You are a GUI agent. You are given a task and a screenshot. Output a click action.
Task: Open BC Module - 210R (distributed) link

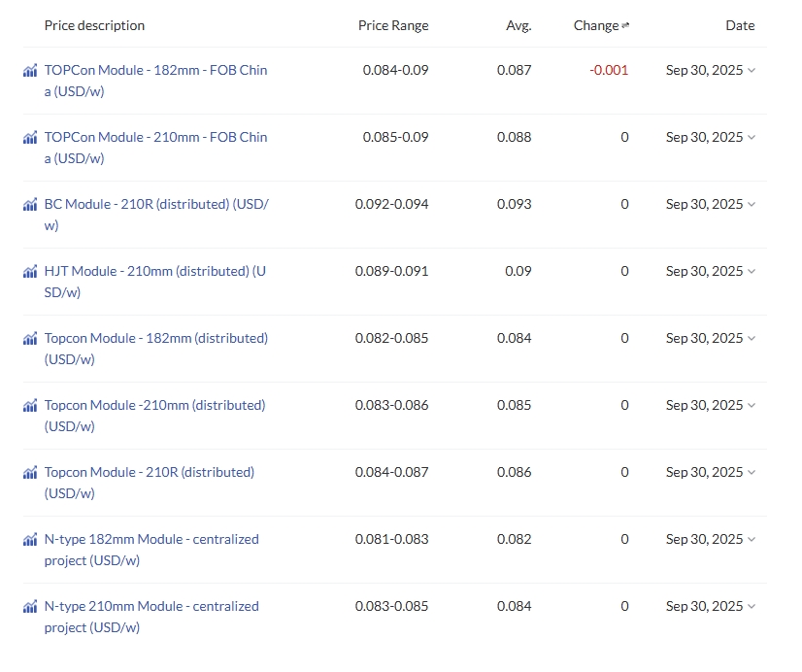[x=156, y=215]
